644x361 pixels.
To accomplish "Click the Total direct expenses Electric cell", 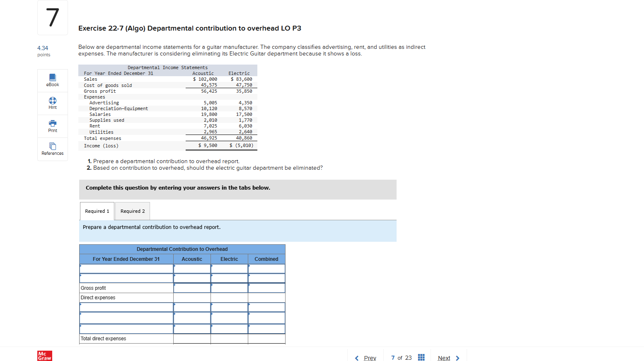I will tap(230, 339).
